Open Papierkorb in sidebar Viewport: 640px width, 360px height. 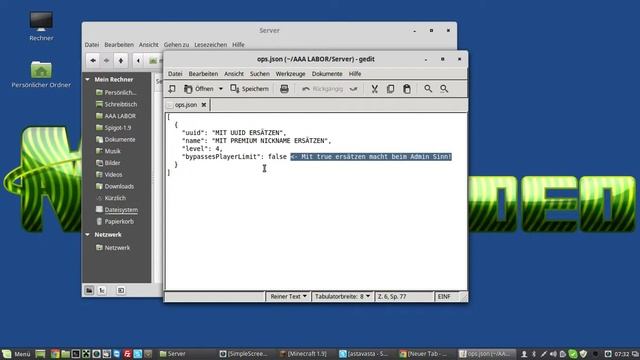(115, 222)
